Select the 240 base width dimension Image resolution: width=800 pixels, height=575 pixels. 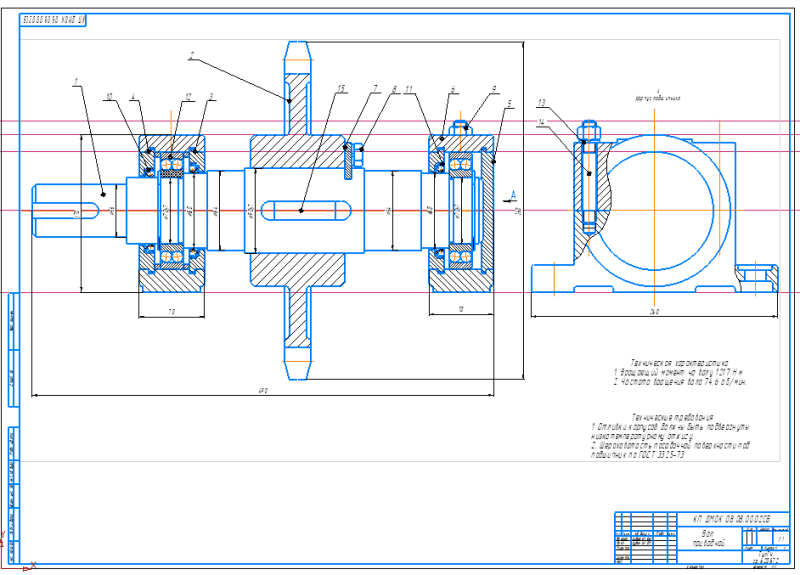(x=655, y=311)
